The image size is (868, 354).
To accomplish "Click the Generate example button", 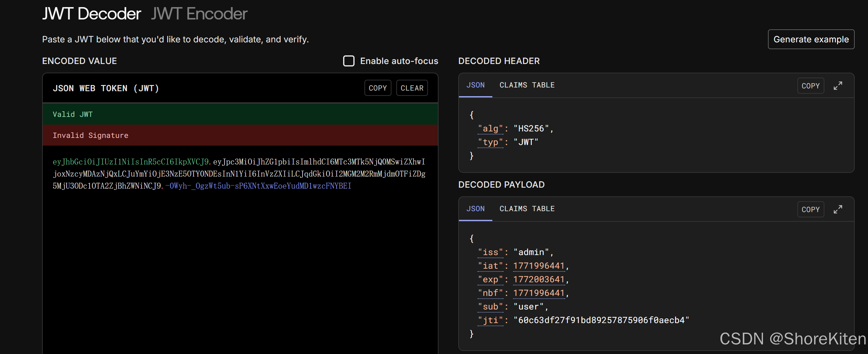I will [811, 39].
